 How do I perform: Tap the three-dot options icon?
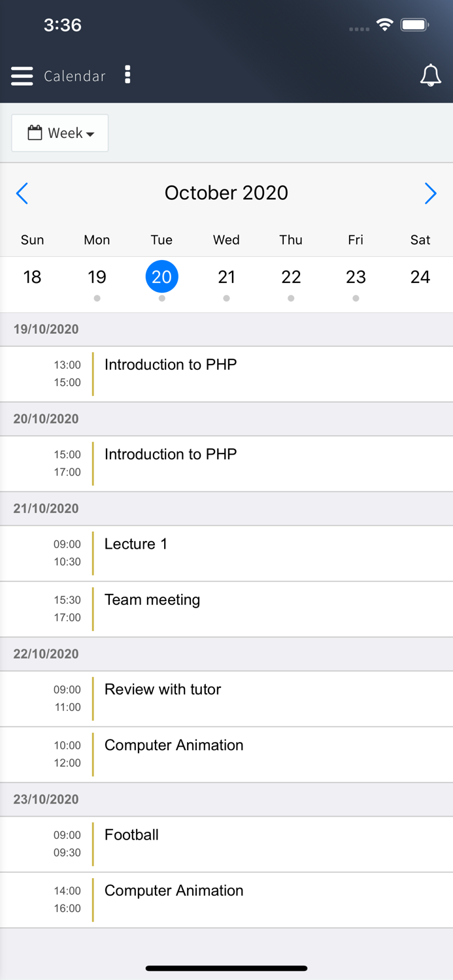coord(127,75)
